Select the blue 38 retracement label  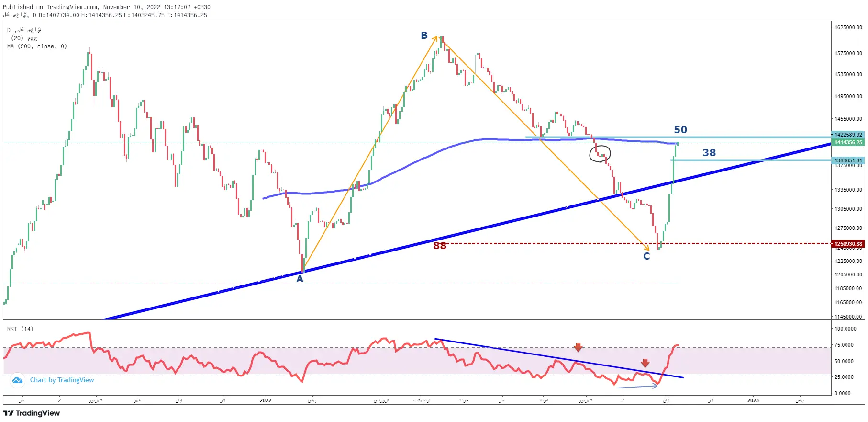pyautogui.click(x=709, y=153)
